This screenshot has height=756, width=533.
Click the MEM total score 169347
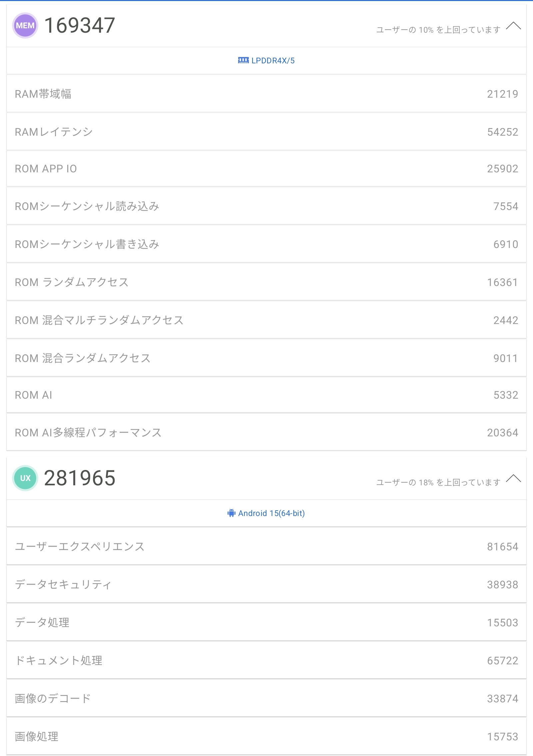[80, 26]
